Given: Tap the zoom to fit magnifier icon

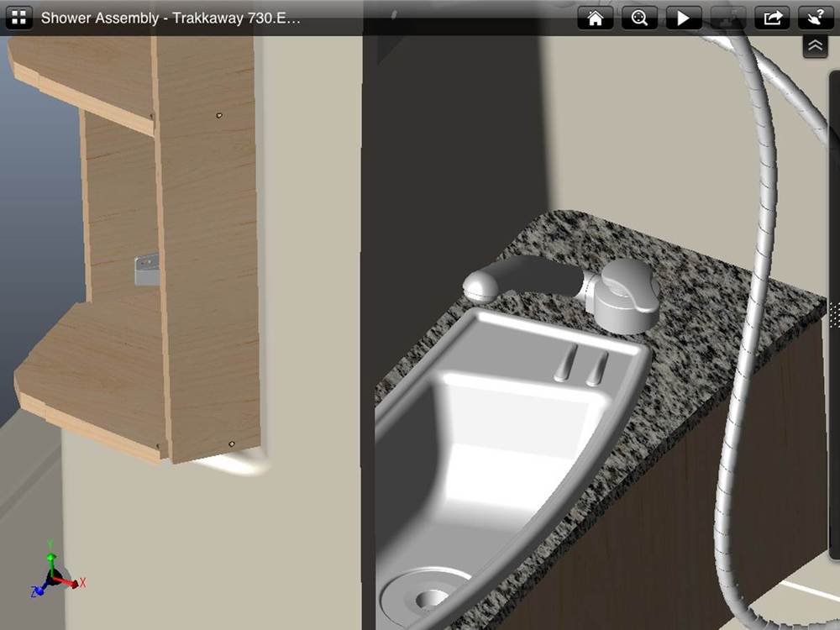Looking at the screenshot, I should click(x=639, y=18).
